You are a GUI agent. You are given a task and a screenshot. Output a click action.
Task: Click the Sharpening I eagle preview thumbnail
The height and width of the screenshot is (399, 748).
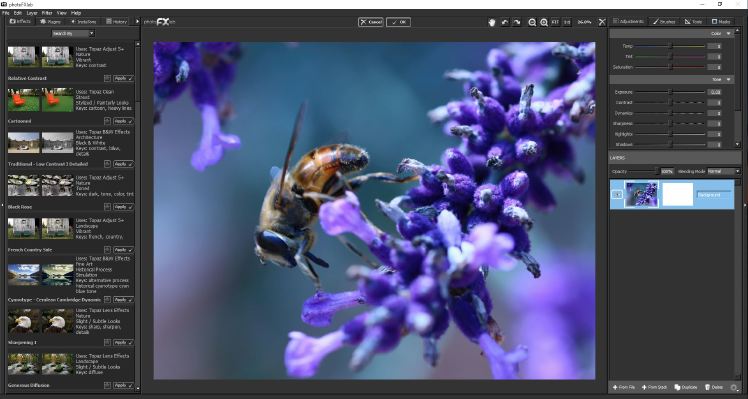coord(24,322)
